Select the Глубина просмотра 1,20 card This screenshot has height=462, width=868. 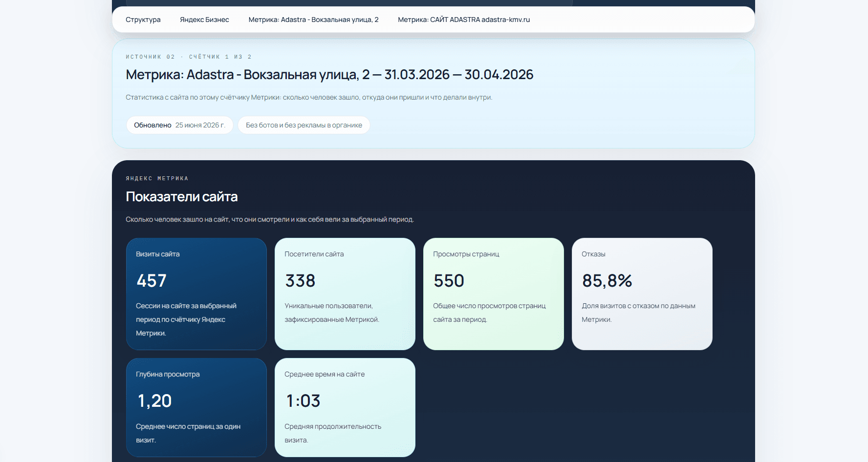click(196, 407)
